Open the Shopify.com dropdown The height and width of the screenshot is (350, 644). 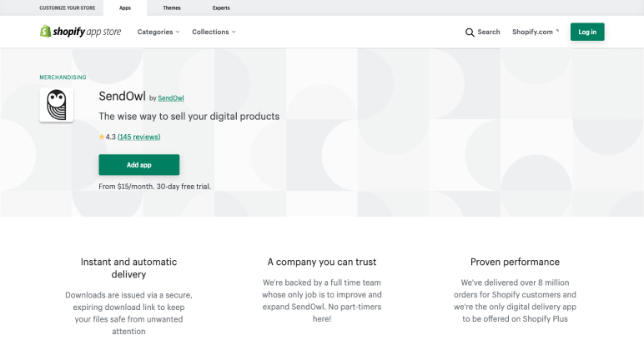pyautogui.click(x=536, y=32)
